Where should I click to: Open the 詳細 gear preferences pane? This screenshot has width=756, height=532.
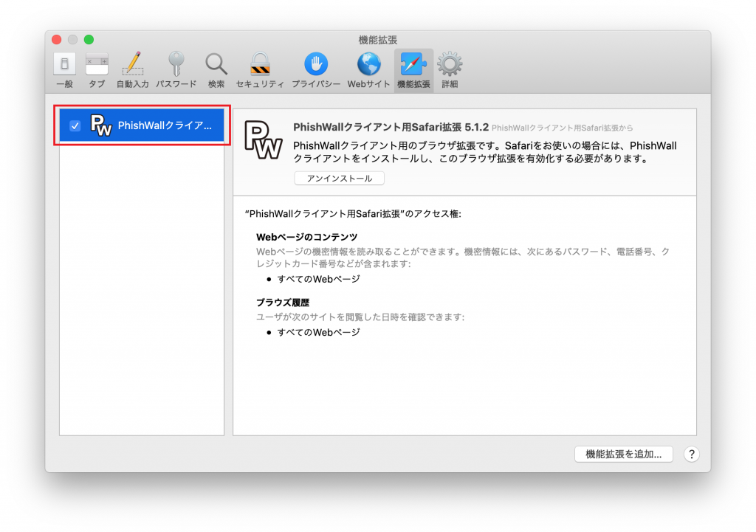pos(450,70)
